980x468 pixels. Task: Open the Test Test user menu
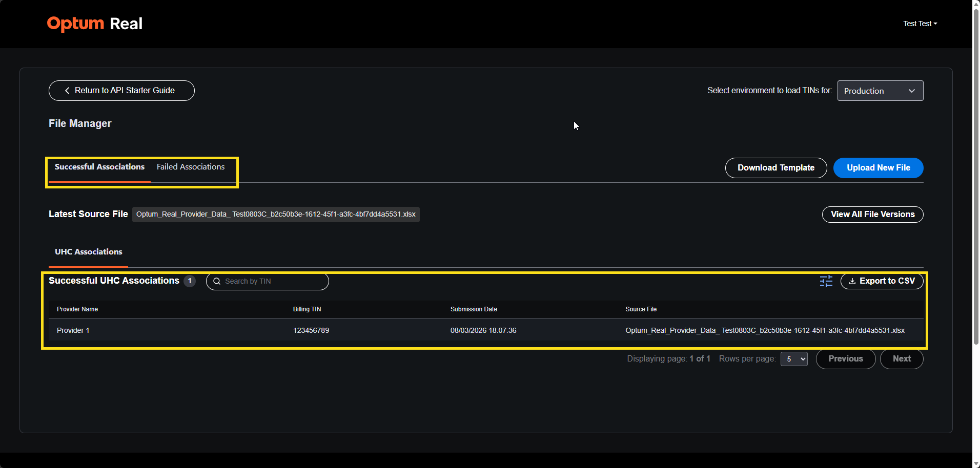(x=920, y=24)
